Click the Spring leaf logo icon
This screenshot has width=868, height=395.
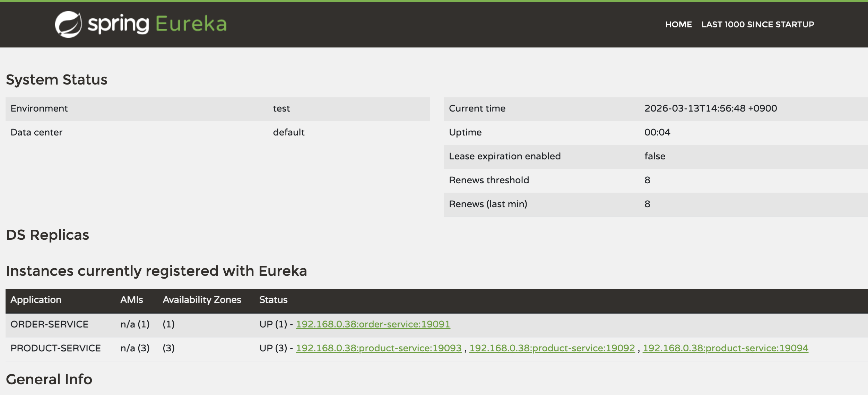pyautogui.click(x=68, y=24)
